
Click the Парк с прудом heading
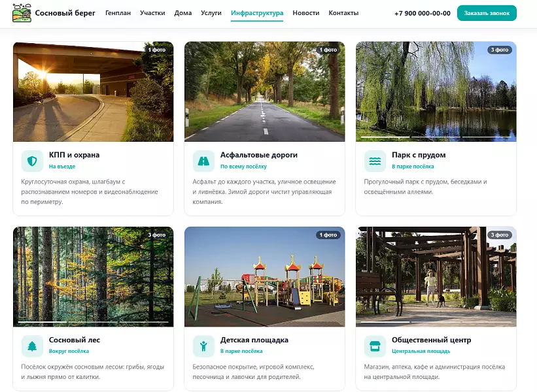pos(419,155)
